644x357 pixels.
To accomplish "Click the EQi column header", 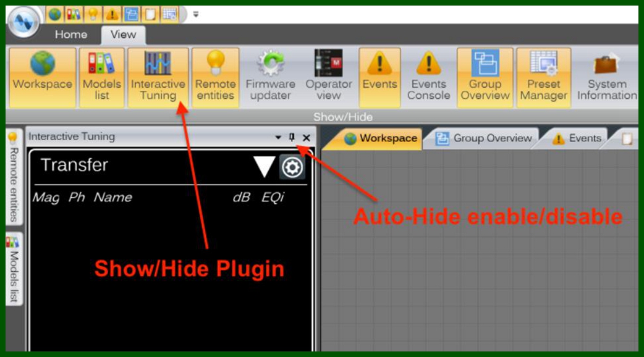I will click(x=273, y=198).
